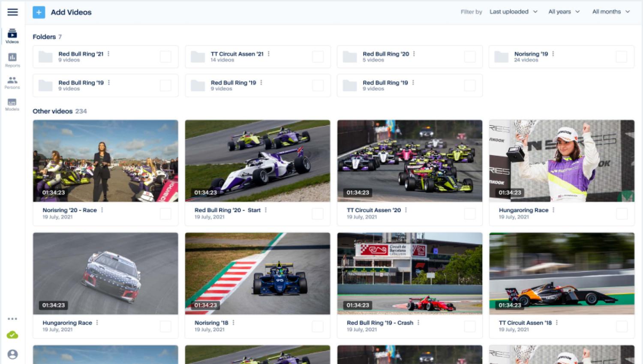The height and width of the screenshot is (364, 643).
Task: Click the three-dots more icon in sidebar
Action: [12, 319]
